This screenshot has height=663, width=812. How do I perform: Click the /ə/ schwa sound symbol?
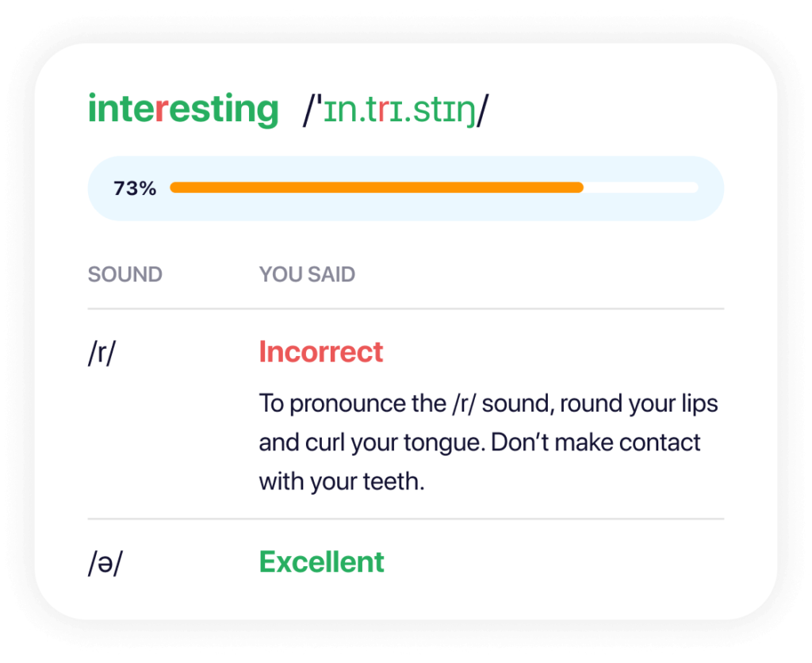(x=104, y=563)
